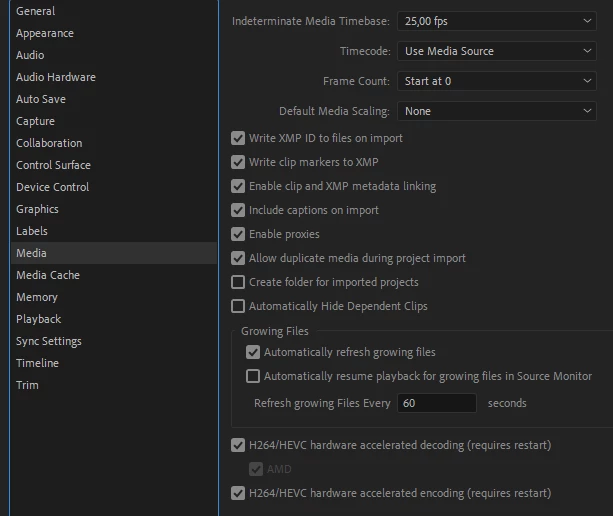Viewport: 613px width, 516px height.
Task: Open Indeterminate Media Timebase dropdown
Action: pyautogui.click(x=497, y=21)
